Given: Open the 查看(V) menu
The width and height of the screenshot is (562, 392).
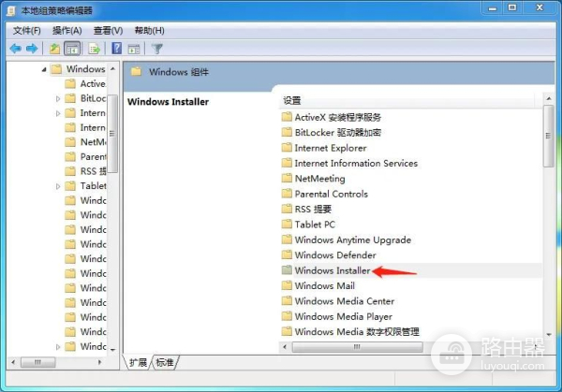Looking at the screenshot, I should tap(108, 31).
